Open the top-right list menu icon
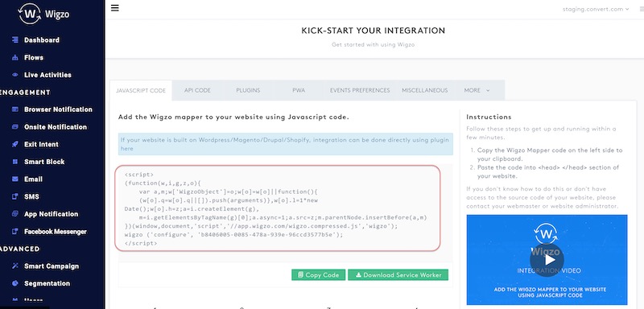Screen dimensions: 644x309 pos(642,9)
